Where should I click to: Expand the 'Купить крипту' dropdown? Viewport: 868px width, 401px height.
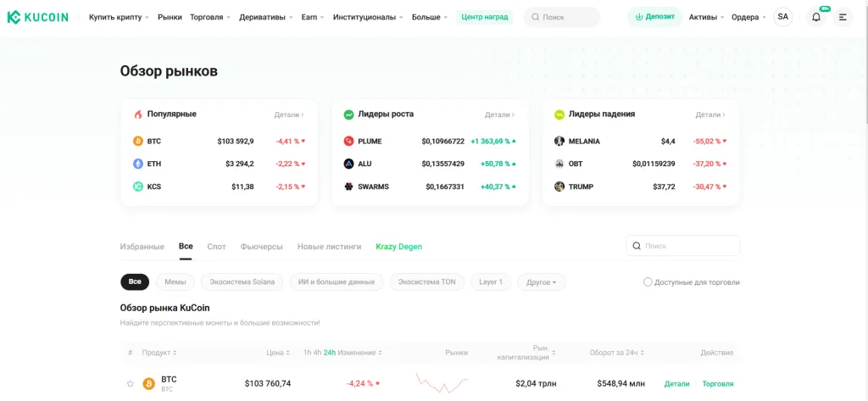click(x=118, y=17)
